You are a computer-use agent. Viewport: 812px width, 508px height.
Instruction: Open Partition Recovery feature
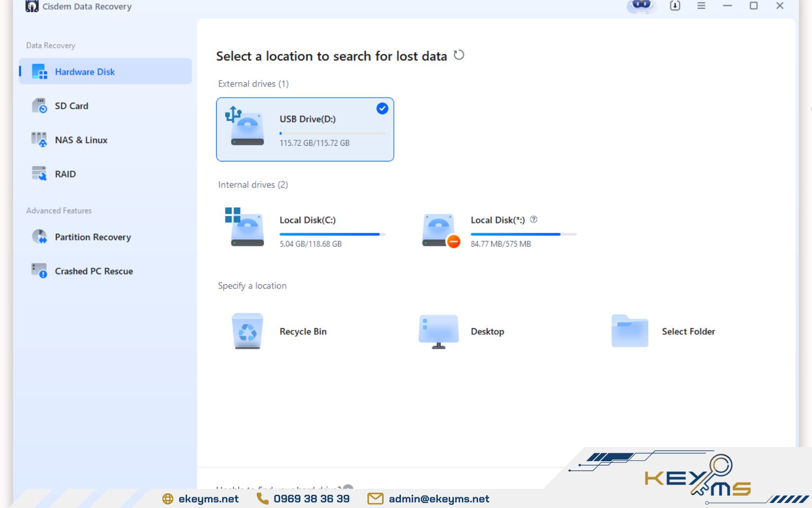tap(93, 237)
